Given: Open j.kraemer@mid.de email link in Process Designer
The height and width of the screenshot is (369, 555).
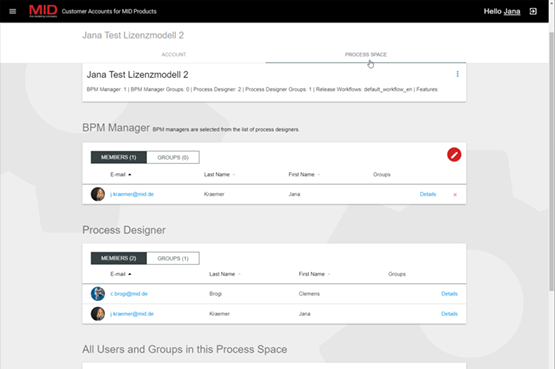Looking at the screenshot, I should point(132,314).
